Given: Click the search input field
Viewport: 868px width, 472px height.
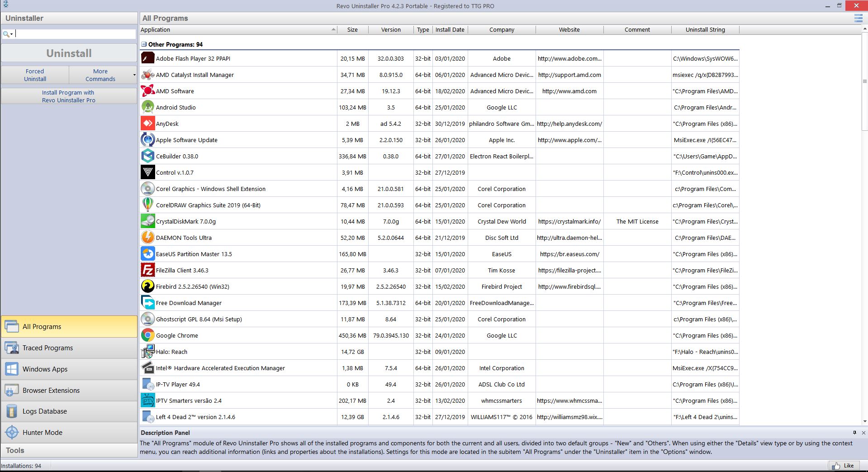Looking at the screenshot, I should tap(75, 34).
